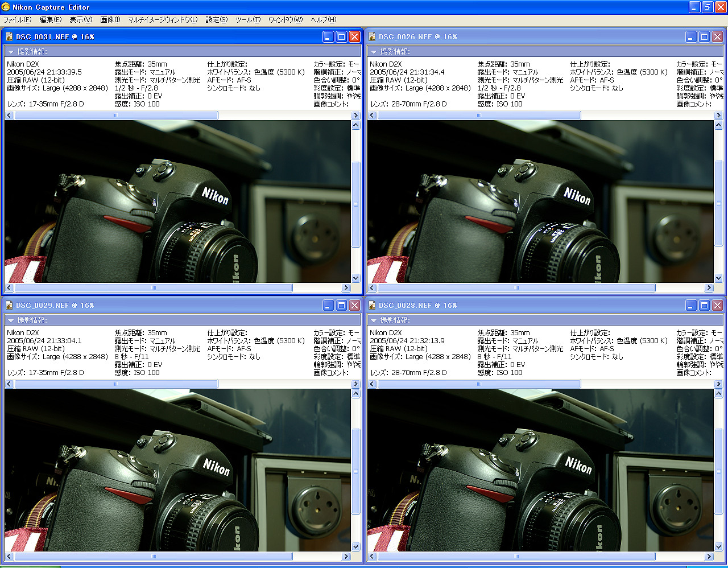728x568 pixels.
Task: Click the DSC_0028.NEF document icon
Action: pos(372,305)
